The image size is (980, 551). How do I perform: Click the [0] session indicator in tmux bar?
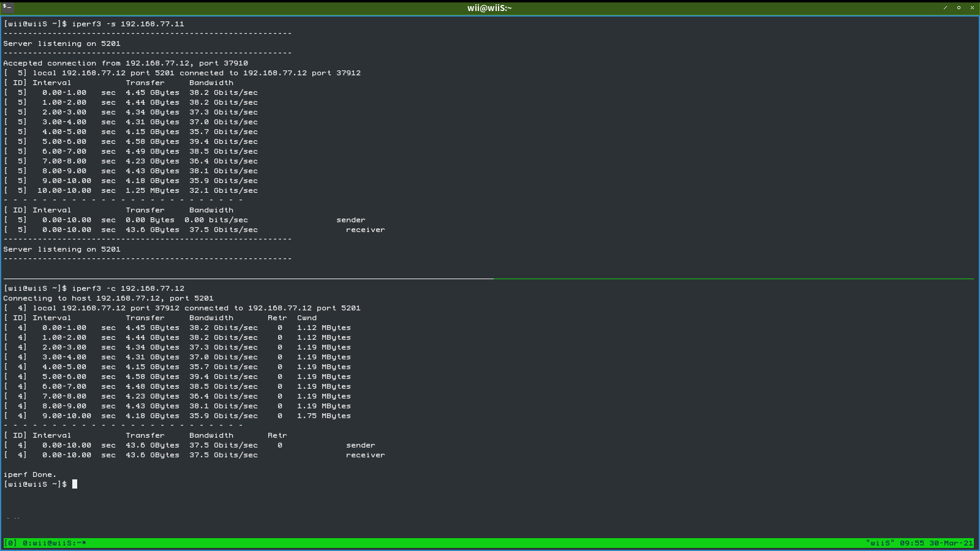10,543
